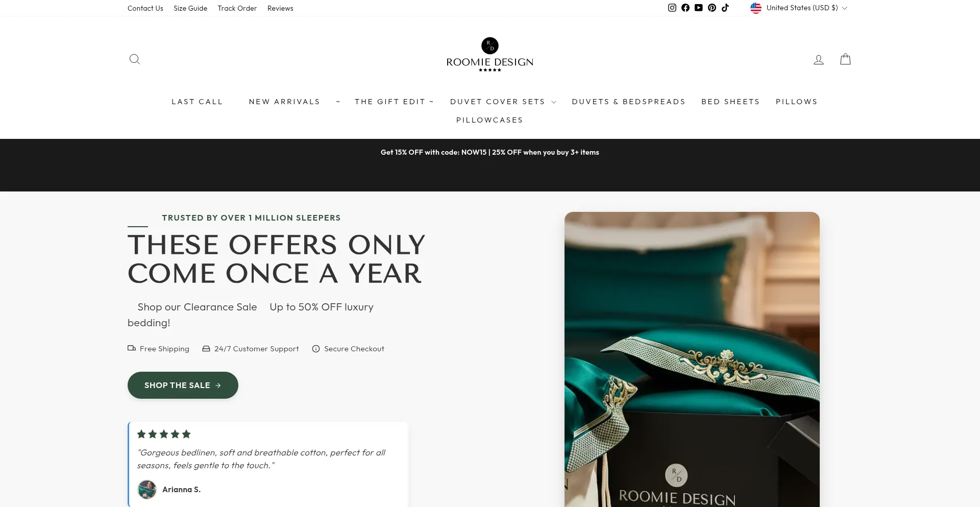
Task: Click the Shop The Sale button
Action: tap(183, 385)
